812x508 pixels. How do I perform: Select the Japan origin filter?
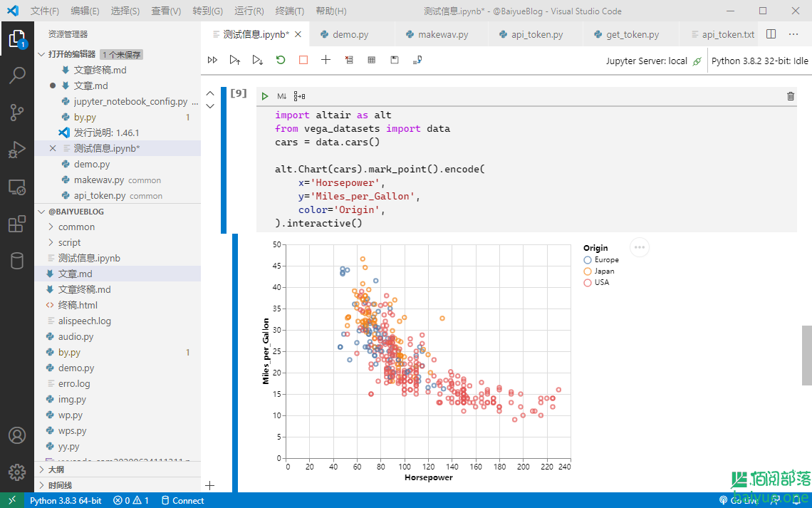coord(587,271)
